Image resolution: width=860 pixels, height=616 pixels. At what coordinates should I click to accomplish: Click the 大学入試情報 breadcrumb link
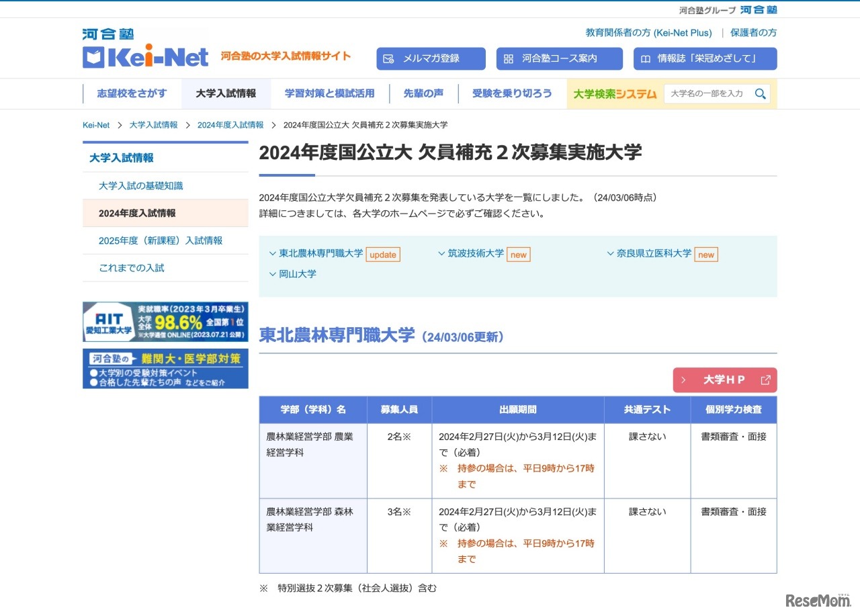pyautogui.click(x=153, y=125)
